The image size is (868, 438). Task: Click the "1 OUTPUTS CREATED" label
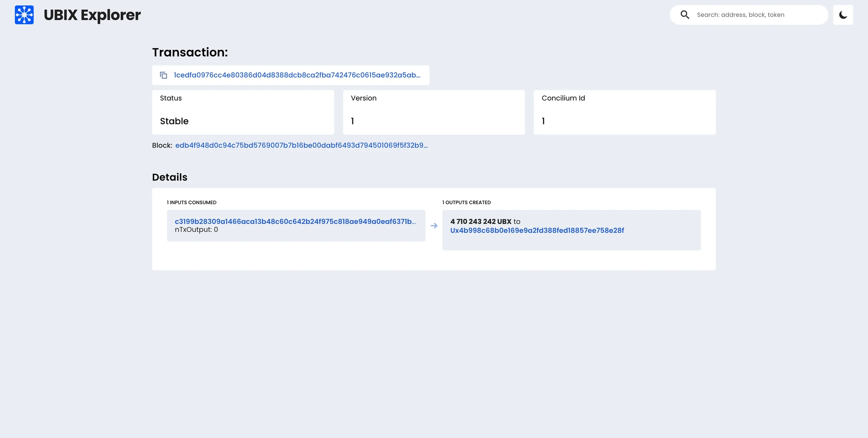(x=467, y=203)
